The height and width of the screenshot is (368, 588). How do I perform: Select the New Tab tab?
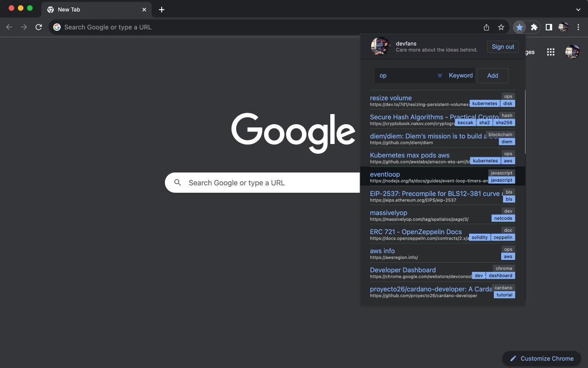point(96,10)
